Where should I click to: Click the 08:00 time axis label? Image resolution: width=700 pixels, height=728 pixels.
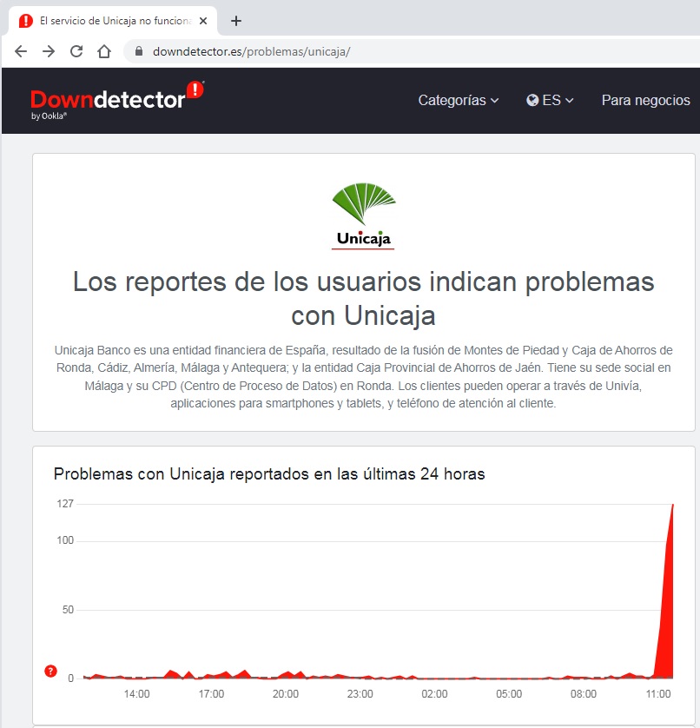click(x=584, y=693)
